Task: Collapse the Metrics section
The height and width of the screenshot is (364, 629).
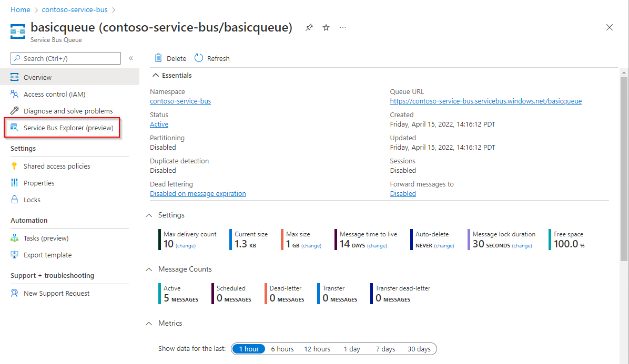Action: [x=149, y=324]
